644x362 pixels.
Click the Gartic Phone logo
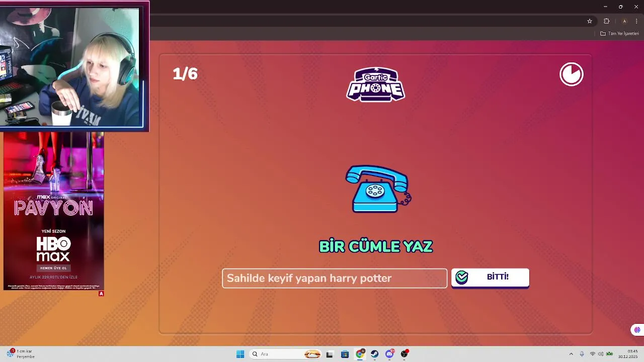375,84
